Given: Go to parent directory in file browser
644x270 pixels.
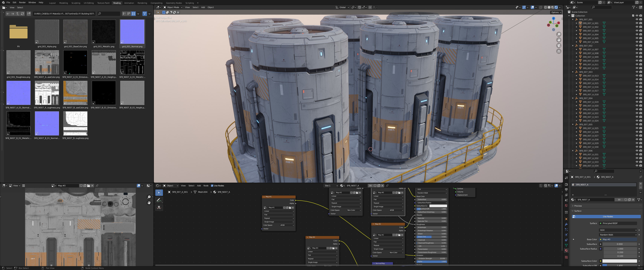Looking at the screenshot, I should (x=17, y=14).
